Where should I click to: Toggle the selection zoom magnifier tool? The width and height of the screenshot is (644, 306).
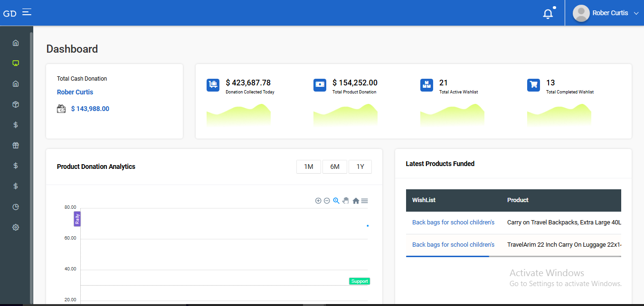point(336,201)
